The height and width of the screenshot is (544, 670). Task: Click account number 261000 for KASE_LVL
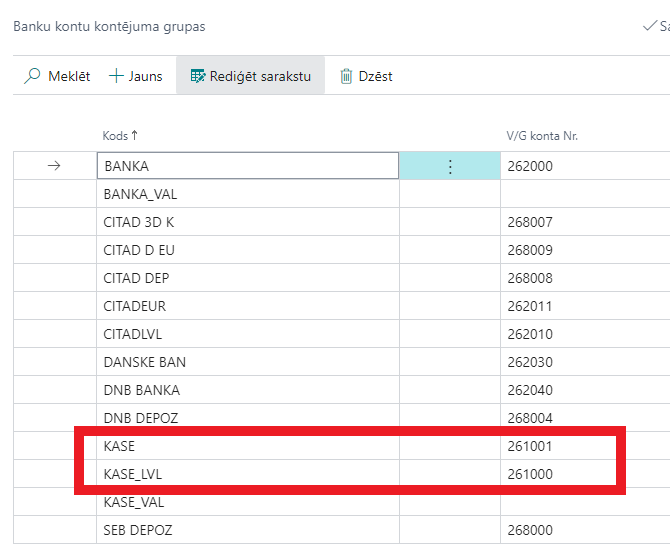click(x=530, y=474)
